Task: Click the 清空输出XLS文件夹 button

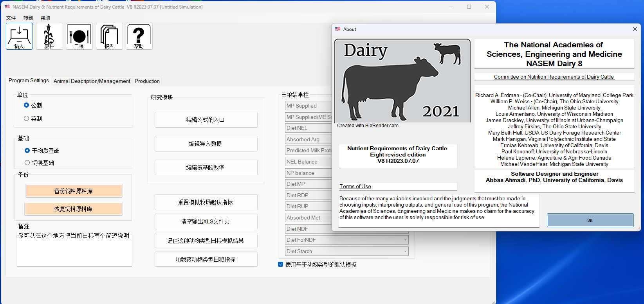Action: [206, 221]
